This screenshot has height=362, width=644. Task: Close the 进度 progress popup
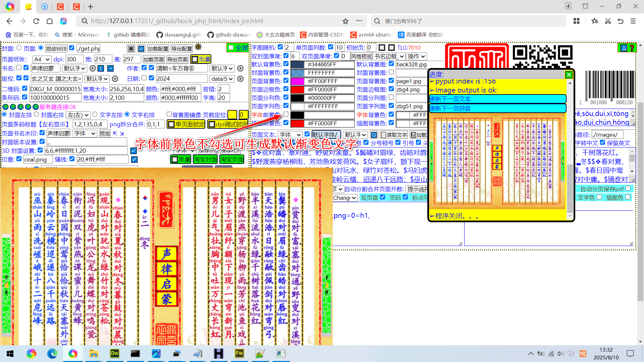[569, 74]
